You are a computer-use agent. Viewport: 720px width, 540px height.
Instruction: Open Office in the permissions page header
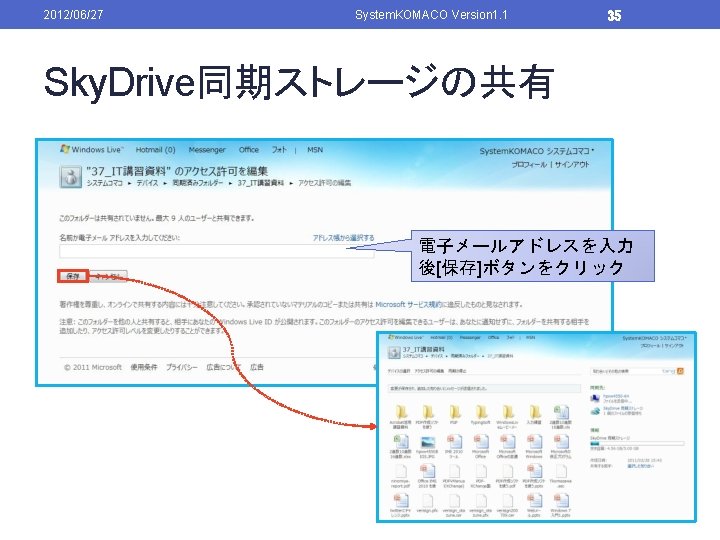[248, 150]
